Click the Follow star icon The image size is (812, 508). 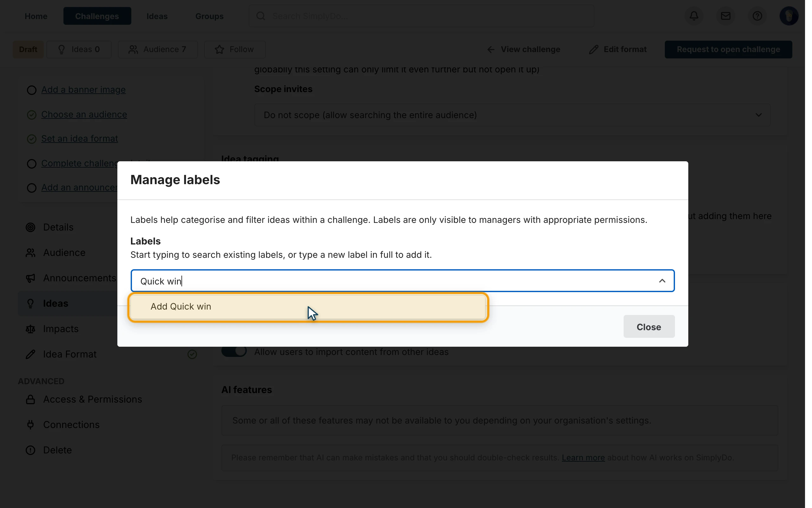tap(219, 50)
